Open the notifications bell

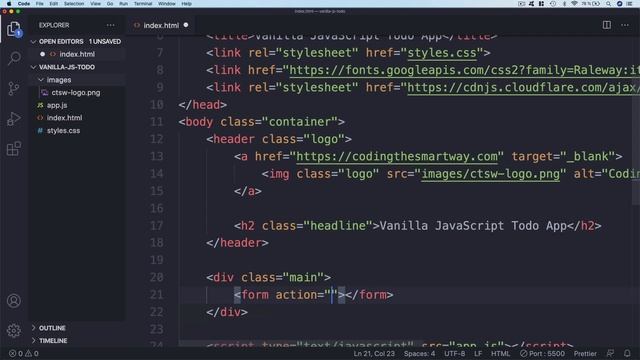tap(627, 353)
